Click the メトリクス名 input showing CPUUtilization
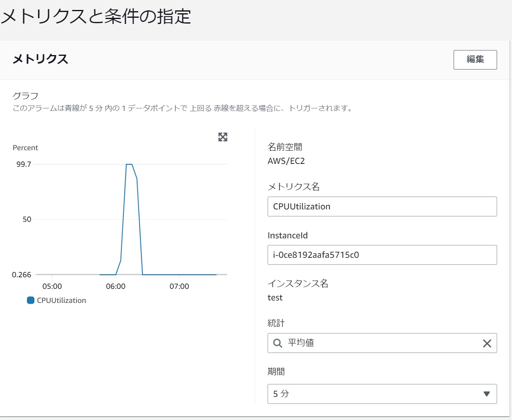The image size is (512, 420). click(x=382, y=206)
